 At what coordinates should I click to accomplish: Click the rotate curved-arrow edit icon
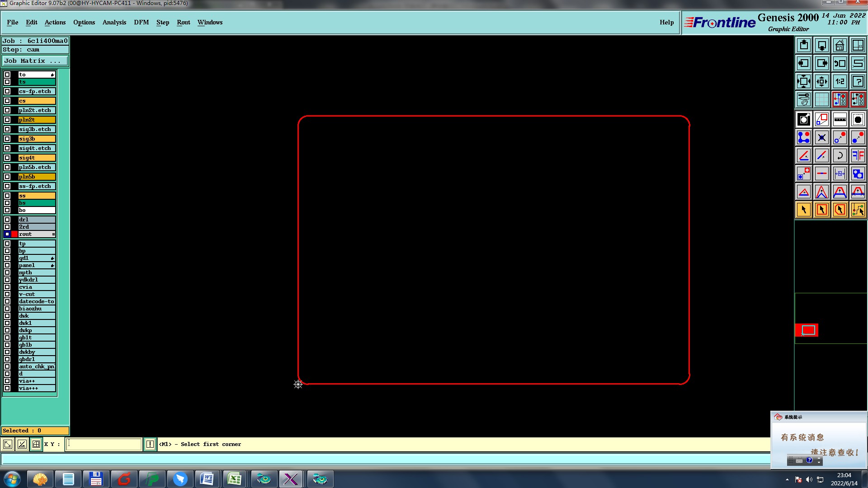(840, 155)
